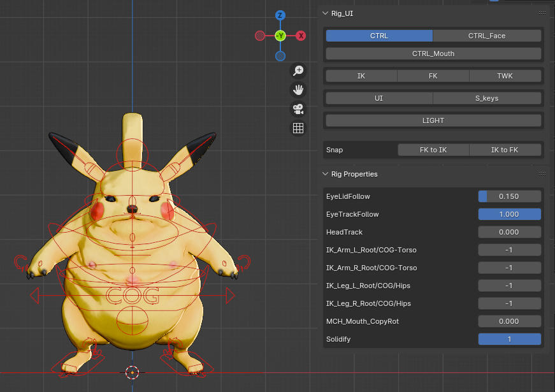Click the FK to IK snap button
The image size is (555, 392).
click(x=433, y=150)
